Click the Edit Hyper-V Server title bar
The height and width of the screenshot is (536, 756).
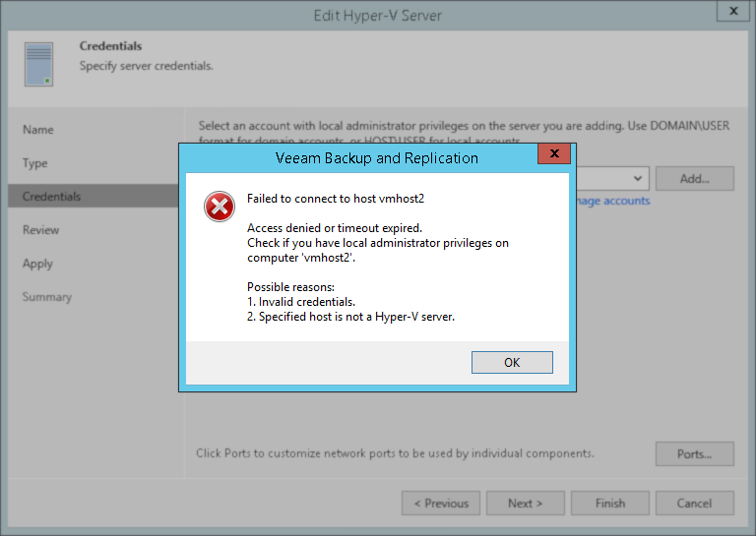pyautogui.click(x=378, y=16)
